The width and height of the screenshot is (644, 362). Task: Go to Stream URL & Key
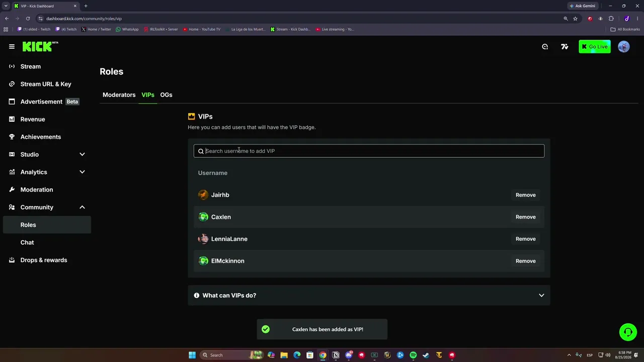tap(47, 84)
